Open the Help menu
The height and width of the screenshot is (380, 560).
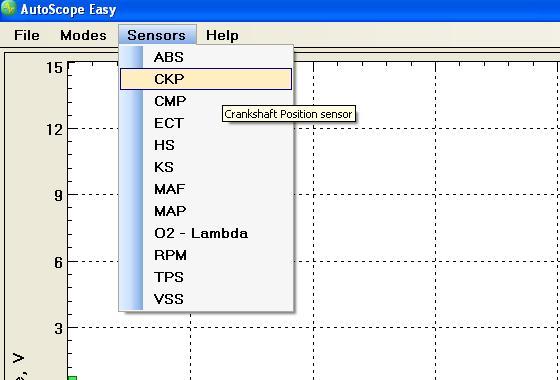tap(222, 35)
